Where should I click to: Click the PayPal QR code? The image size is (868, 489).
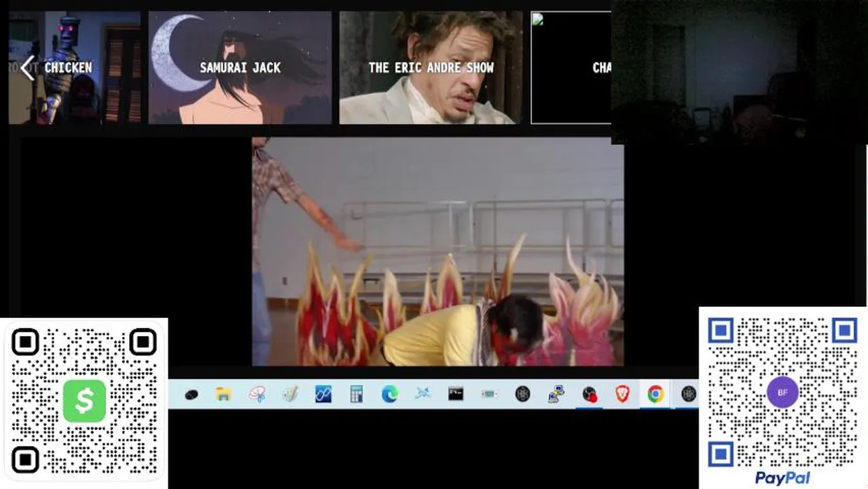[x=782, y=392]
